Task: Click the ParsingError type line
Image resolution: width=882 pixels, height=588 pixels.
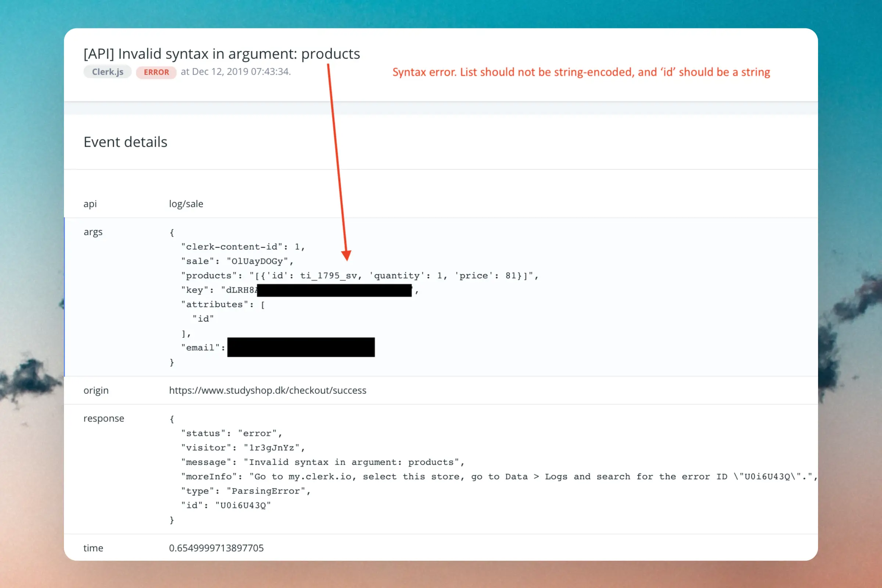Action: [x=245, y=491]
